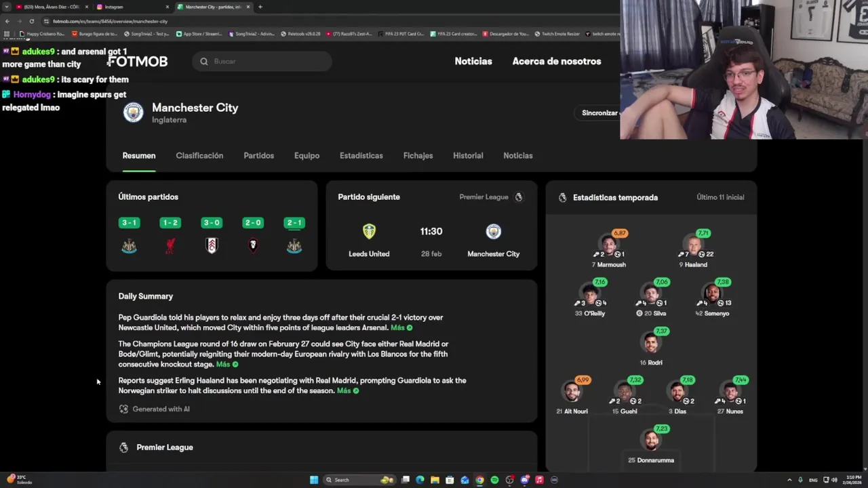This screenshot has width=868, height=488.
Task: Click the Manchester City club crest in header
Action: (133, 113)
